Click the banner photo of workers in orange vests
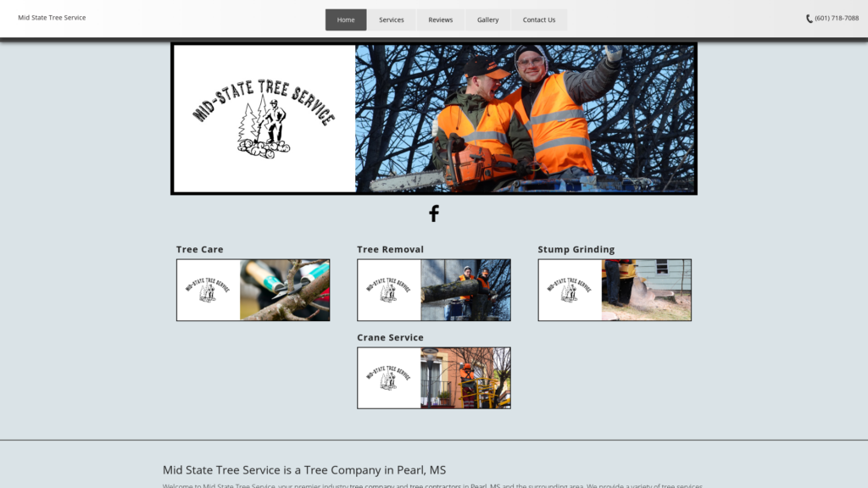 [x=526, y=119]
